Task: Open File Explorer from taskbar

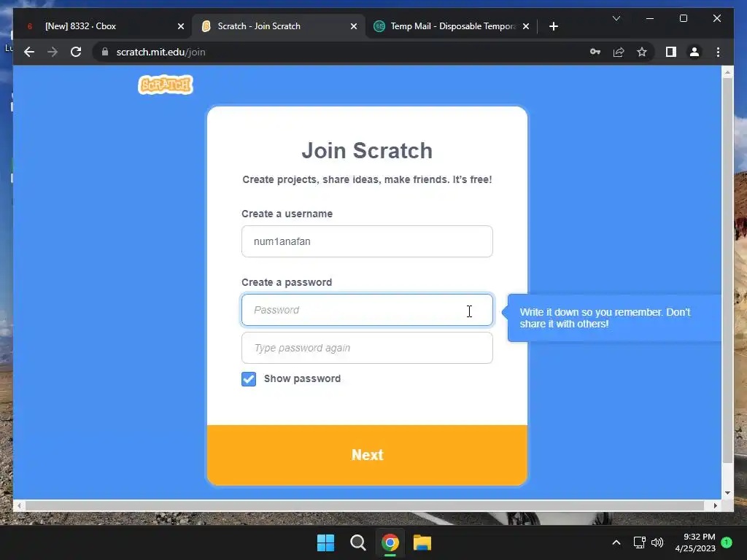Action: [422, 542]
